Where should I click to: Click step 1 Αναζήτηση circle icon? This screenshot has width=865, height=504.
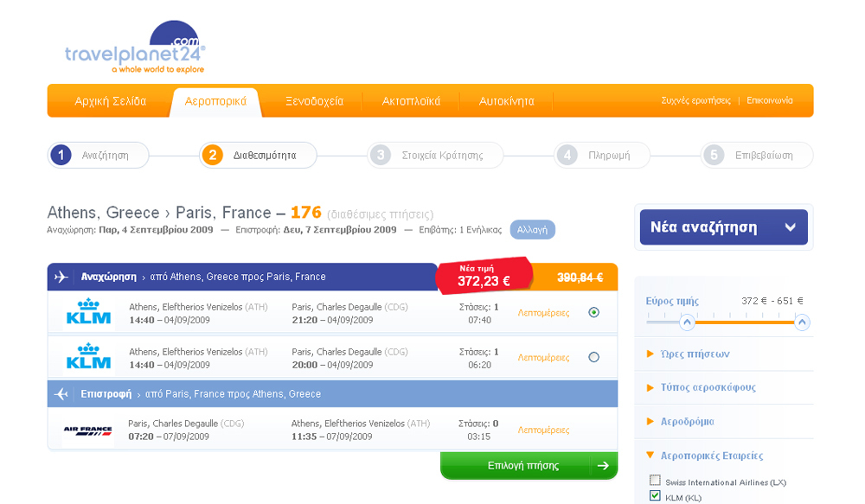point(61,156)
